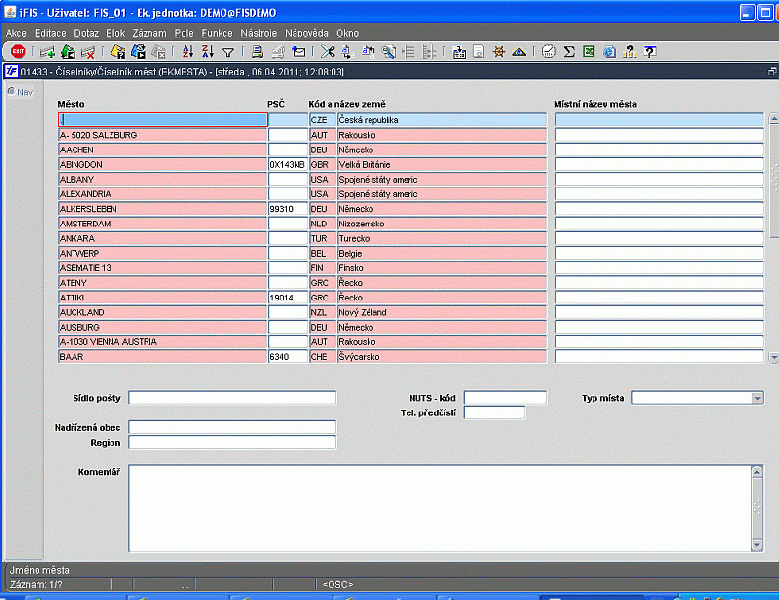Click the envelope mail icon
Image resolution: width=779 pixels, height=600 pixels.
(299, 52)
